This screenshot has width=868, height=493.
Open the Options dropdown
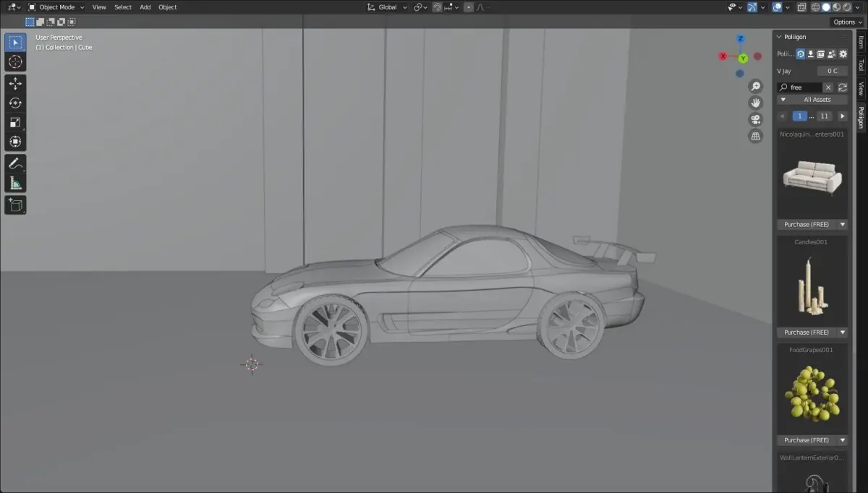(848, 22)
